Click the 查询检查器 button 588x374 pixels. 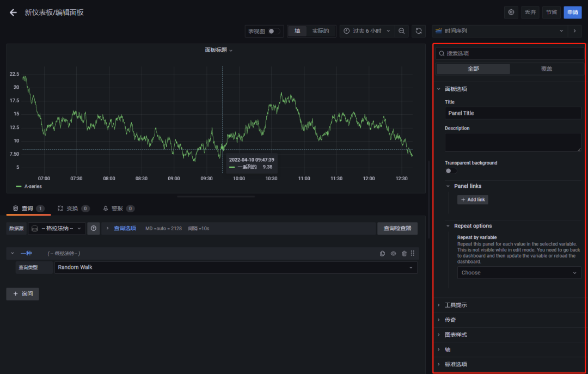click(397, 228)
